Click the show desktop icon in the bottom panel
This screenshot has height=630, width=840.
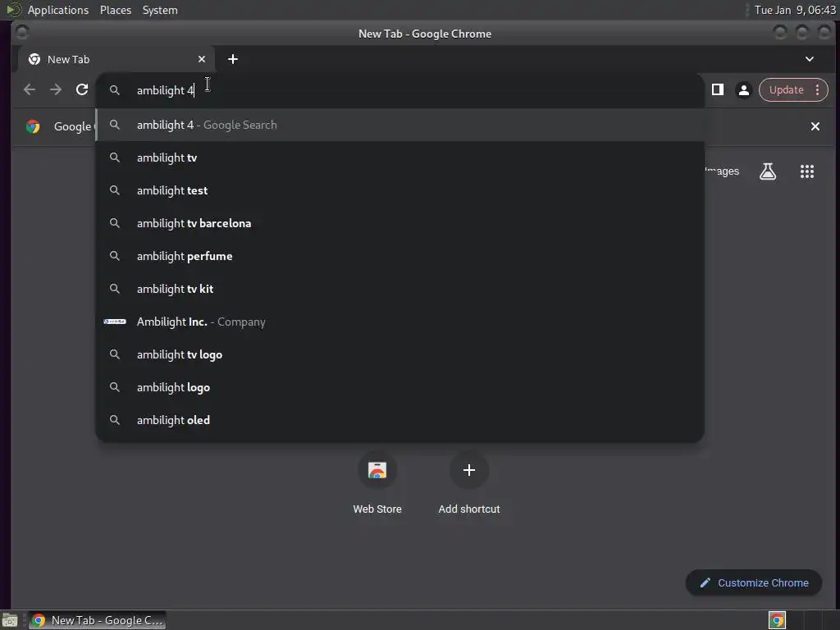pyautogui.click(x=10, y=620)
